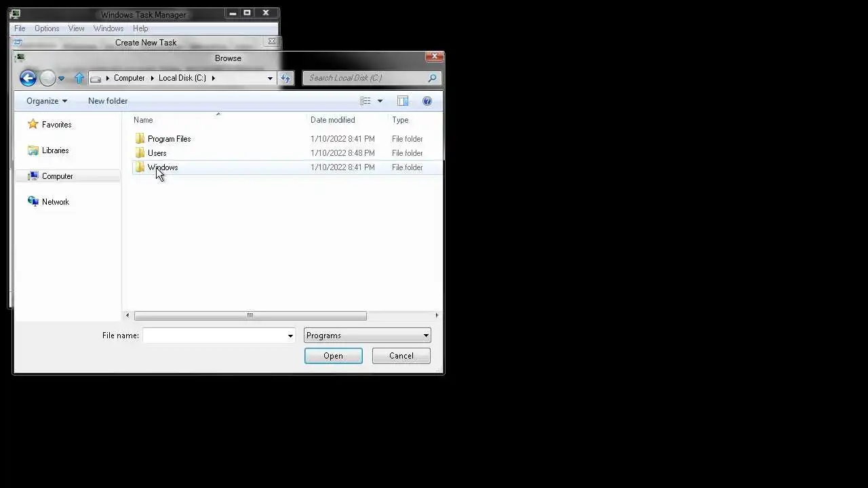Open the Programs file type dropdown

pos(367,335)
